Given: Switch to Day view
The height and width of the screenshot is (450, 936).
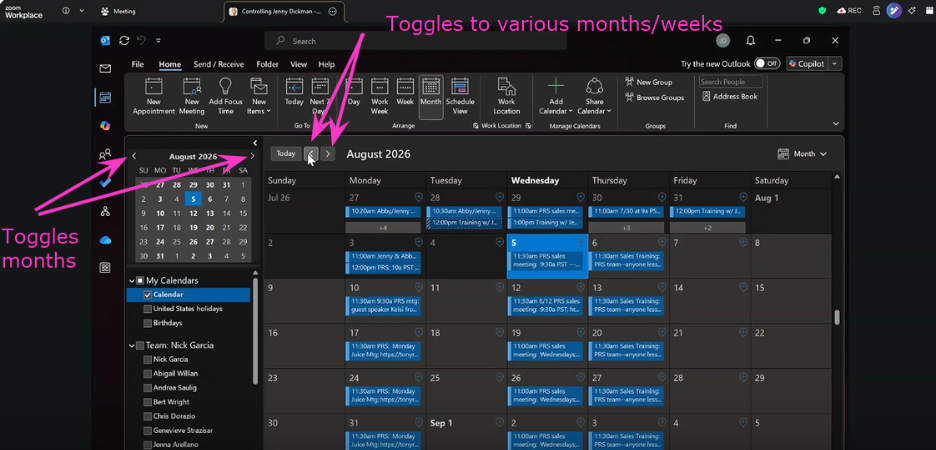Looking at the screenshot, I should pyautogui.click(x=354, y=93).
